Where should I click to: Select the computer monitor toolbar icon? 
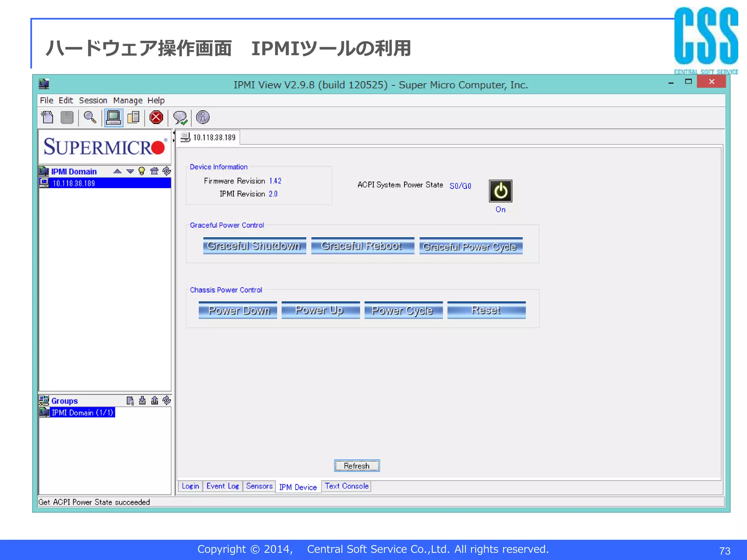click(x=113, y=117)
